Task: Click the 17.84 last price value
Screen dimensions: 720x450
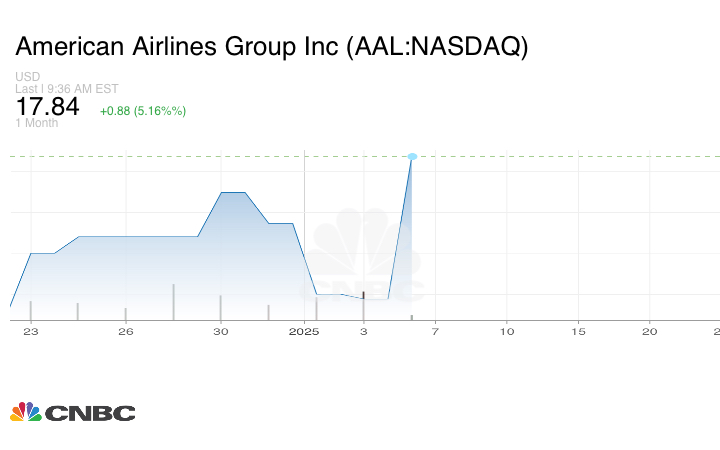Action: (47, 106)
